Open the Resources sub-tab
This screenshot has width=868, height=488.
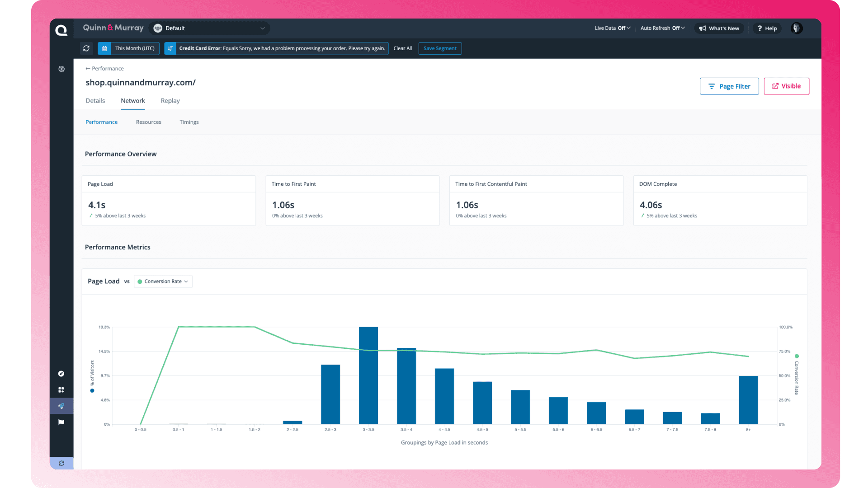point(148,122)
